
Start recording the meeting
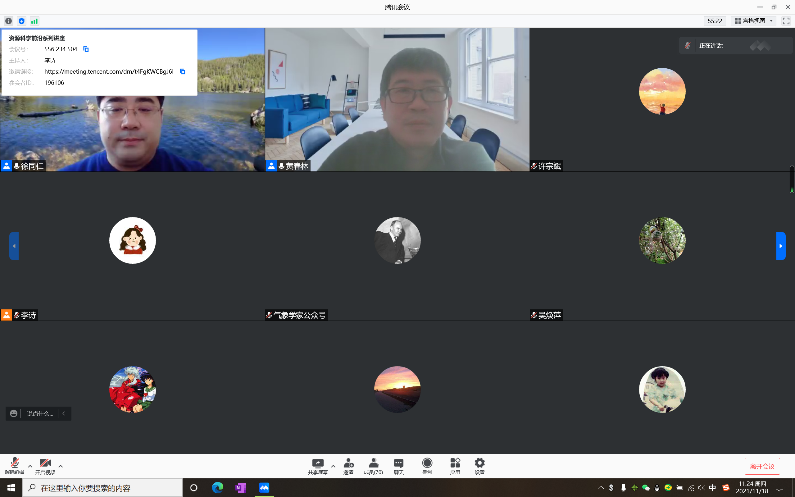427,465
